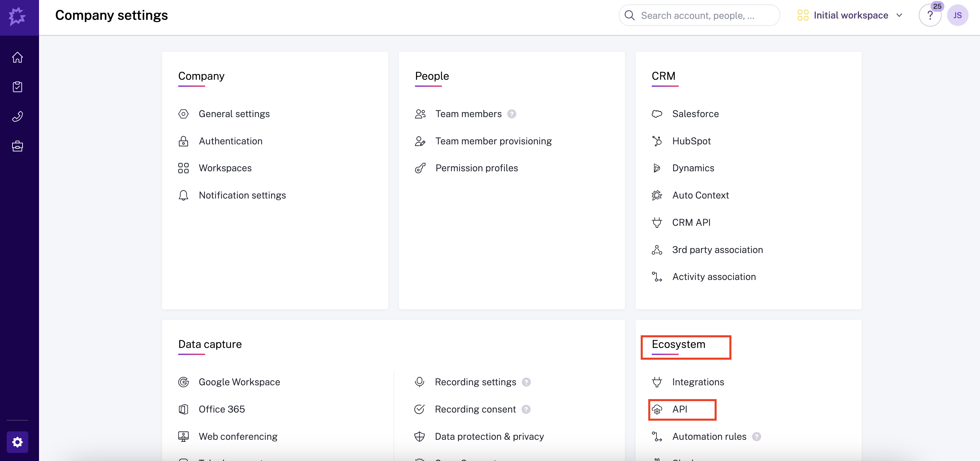Open the phone calls icon in the sidebar
This screenshot has height=461, width=980.
pyautogui.click(x=17, y=116)
